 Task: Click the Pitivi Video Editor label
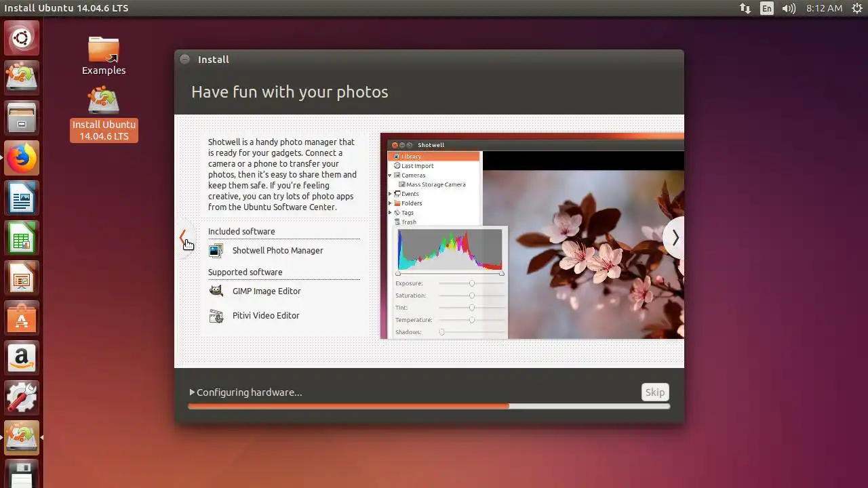pyautogui.click(x=266, y=316)
